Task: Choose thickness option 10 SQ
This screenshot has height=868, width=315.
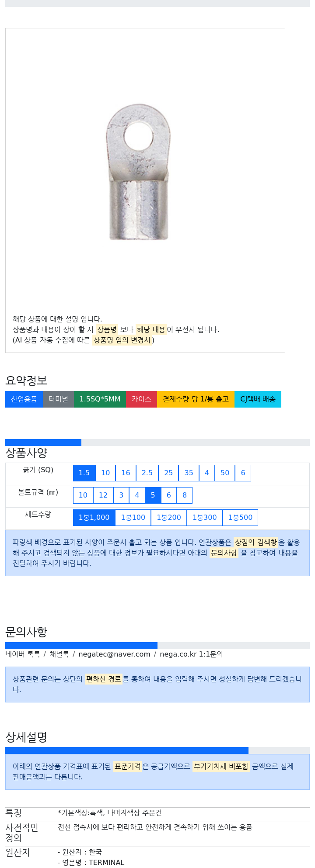Action: click(105, 473)
